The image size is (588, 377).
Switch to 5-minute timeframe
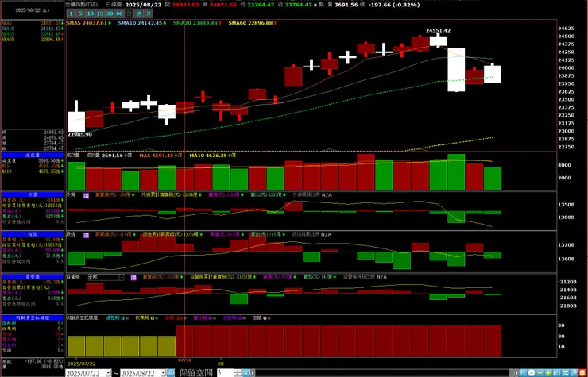click(80, 13)
